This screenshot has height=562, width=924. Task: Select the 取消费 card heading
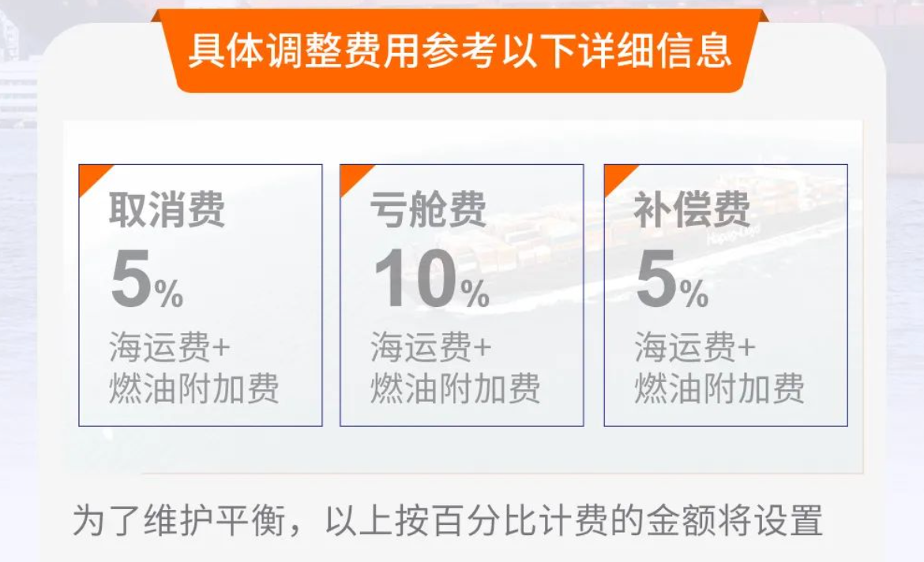pyautogui.click(x=167, y=210)
